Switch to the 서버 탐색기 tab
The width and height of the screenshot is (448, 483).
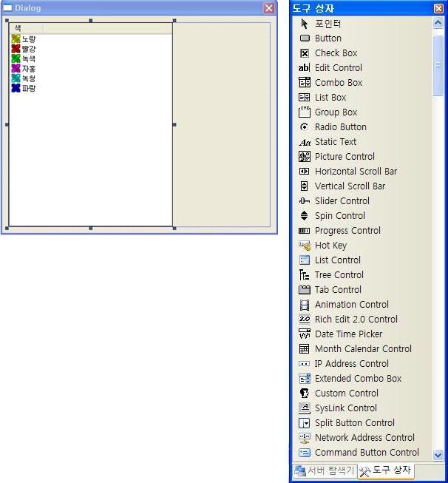coord(325,470)
